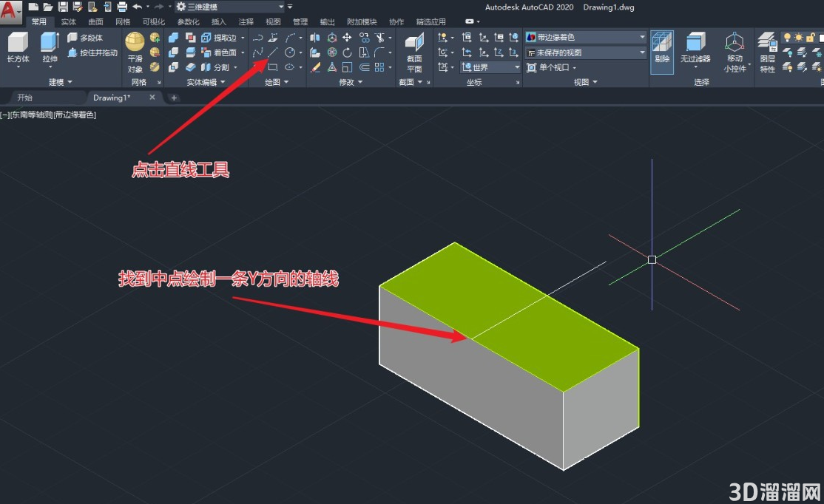The height and width of the screenshot is (504, 824).
Task: Open the 三维建模 workspace dropdown
Action: (229, 7)
